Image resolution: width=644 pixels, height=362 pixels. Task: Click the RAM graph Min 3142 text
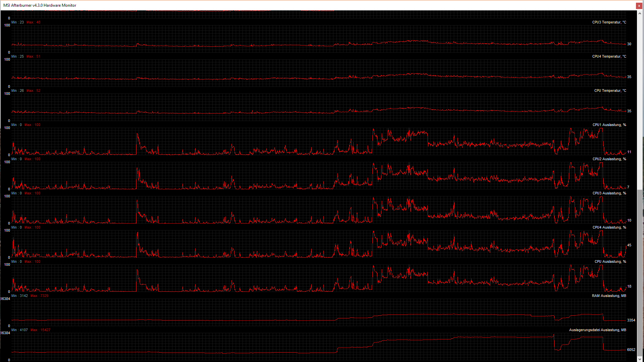(x=20, y=296)
